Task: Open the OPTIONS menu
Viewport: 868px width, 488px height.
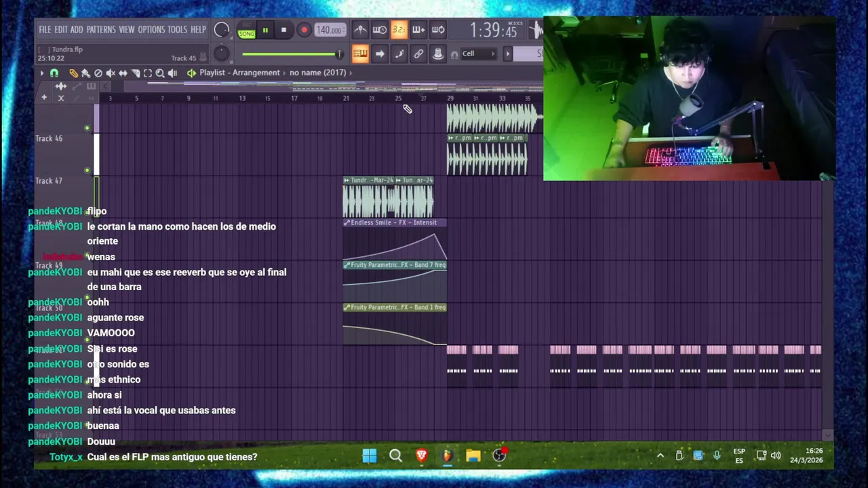Action: 151,30
